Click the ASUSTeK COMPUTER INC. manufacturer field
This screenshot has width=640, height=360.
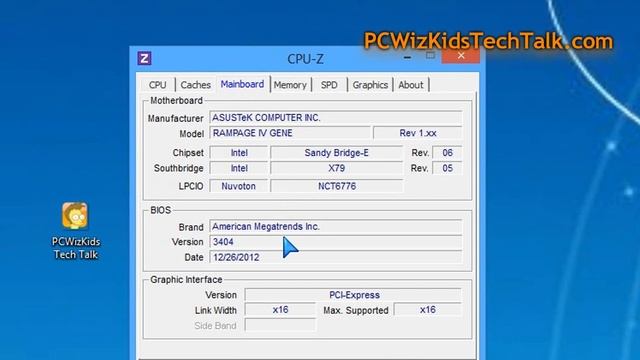click(x=336, y=118)
